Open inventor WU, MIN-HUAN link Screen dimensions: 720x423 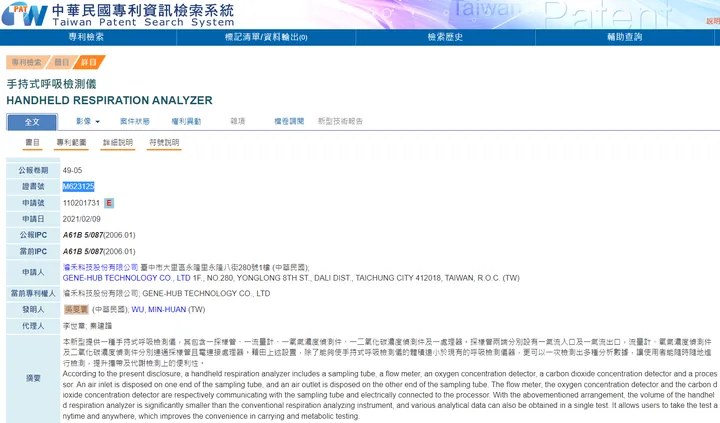tap(159, 310)
